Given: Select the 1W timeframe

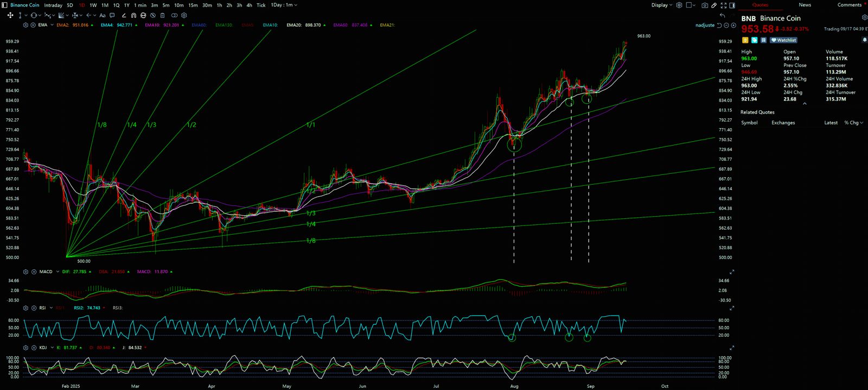Looking at the screenshot, I should pyautogui.click(x=93, y=5).
